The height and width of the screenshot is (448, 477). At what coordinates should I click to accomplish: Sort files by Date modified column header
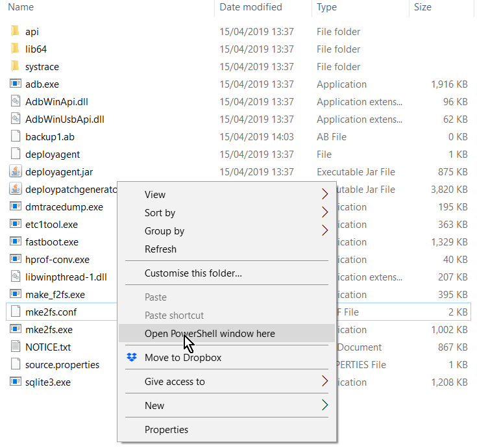click(x=251, y=7)
